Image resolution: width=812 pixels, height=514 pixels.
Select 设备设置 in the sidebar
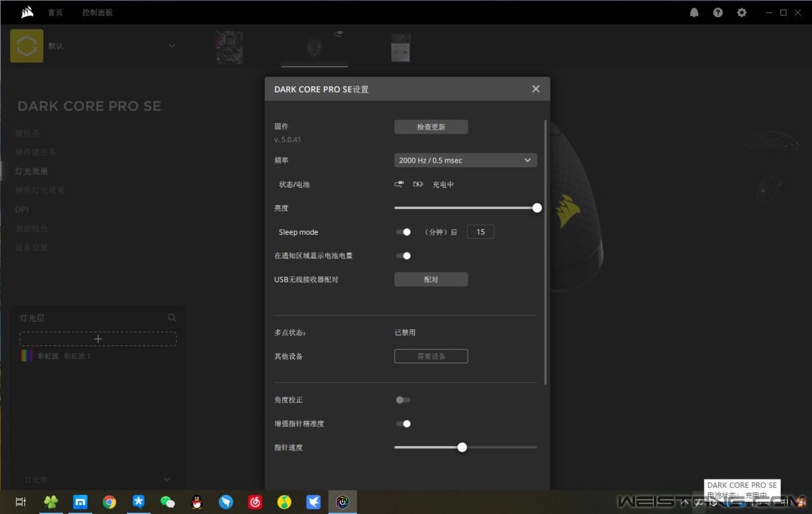click(31, 248)
